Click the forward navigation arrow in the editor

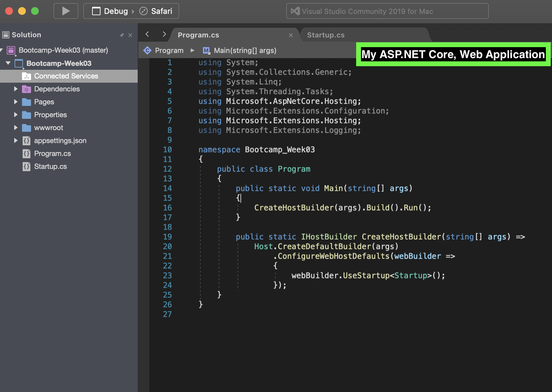click(x=164, y=34)
